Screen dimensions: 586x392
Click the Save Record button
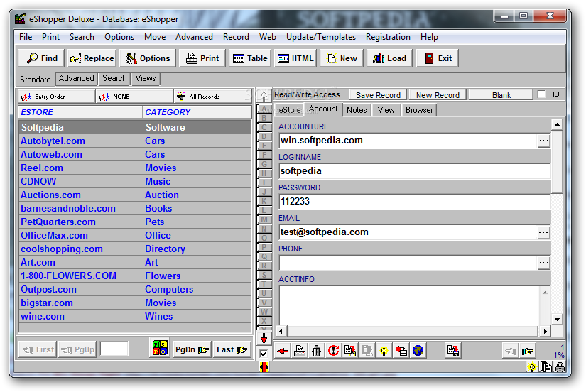tap(378, 95)
